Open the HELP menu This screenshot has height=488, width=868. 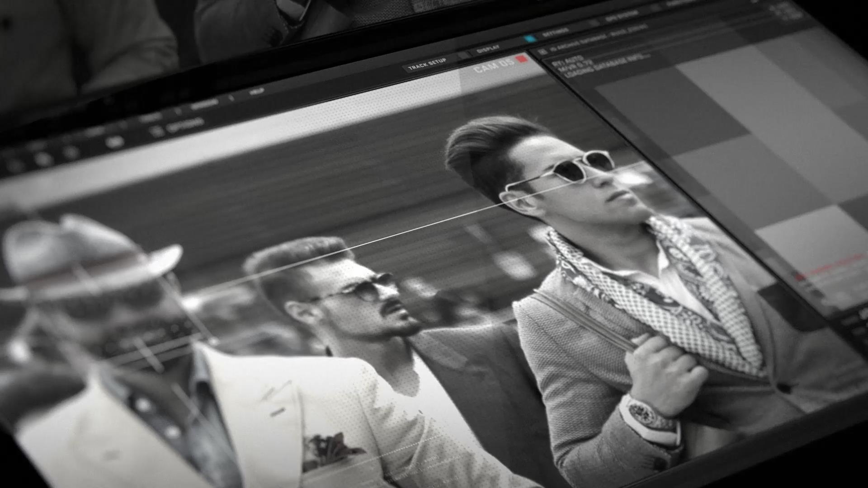click(257, 92)
